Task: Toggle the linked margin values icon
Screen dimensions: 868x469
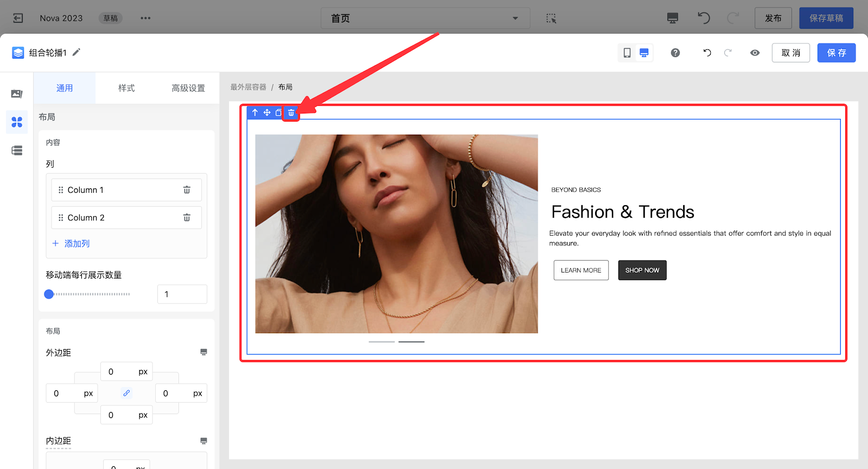Action: point(126,393)
